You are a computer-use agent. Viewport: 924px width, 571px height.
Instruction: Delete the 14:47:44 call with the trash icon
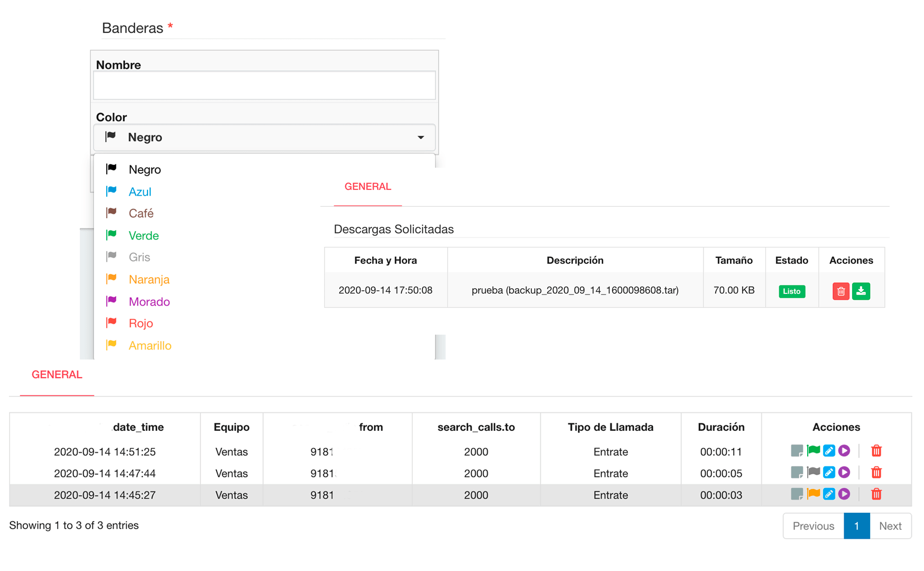coord(876,473)
